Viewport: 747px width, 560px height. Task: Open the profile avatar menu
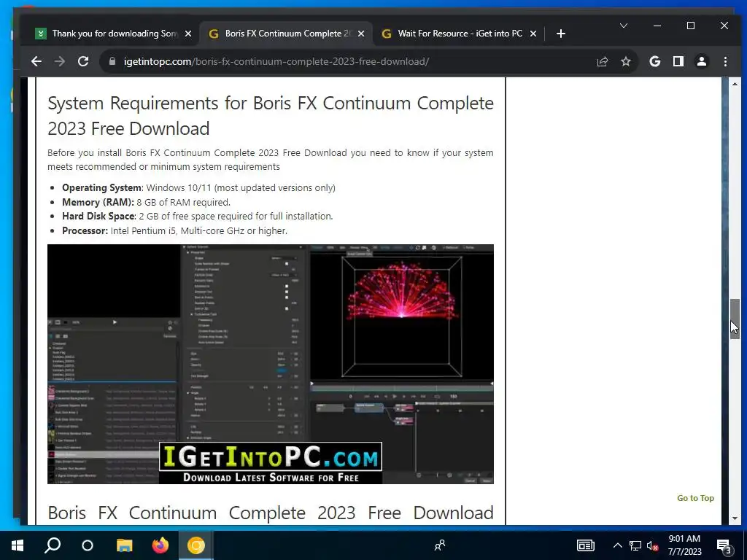702,61
